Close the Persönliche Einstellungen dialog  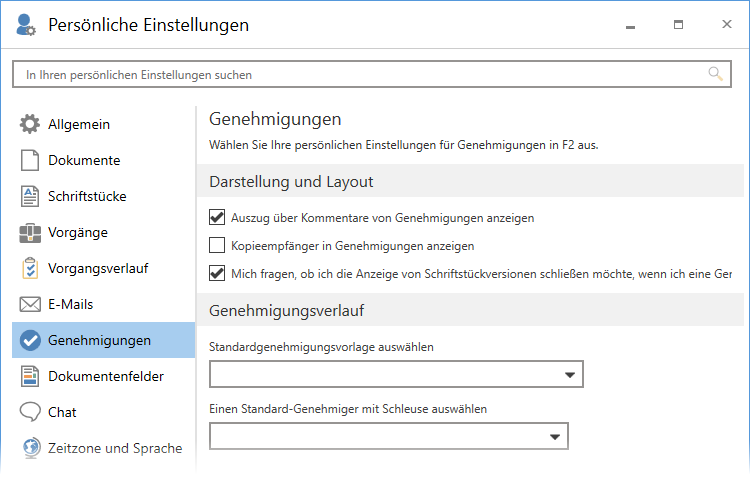pyautogui.click(x=727, y=24)
